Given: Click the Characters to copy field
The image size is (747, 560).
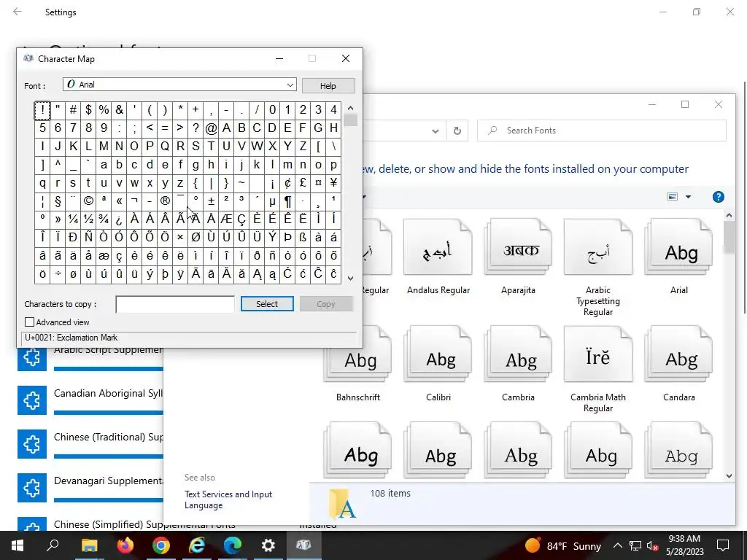Looking at the screenshot, I should click(175, 304).
